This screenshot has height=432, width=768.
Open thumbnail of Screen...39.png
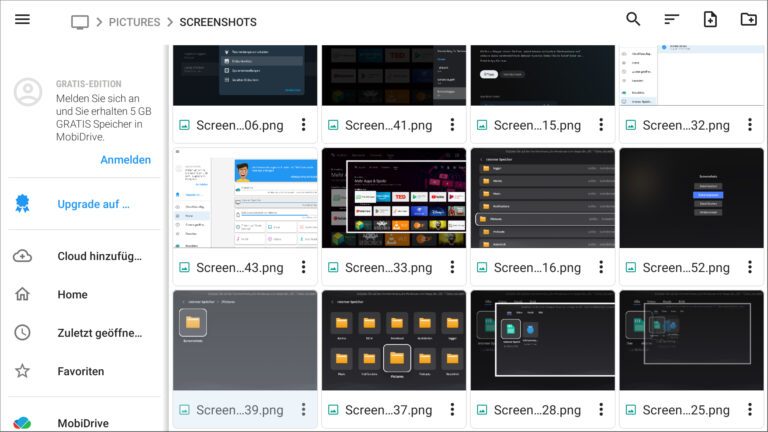coord(245,340)
